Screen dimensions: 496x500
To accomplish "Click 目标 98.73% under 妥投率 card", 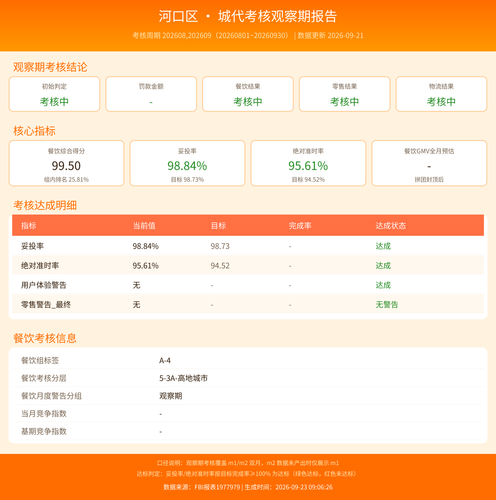I will tap(187, 180).
